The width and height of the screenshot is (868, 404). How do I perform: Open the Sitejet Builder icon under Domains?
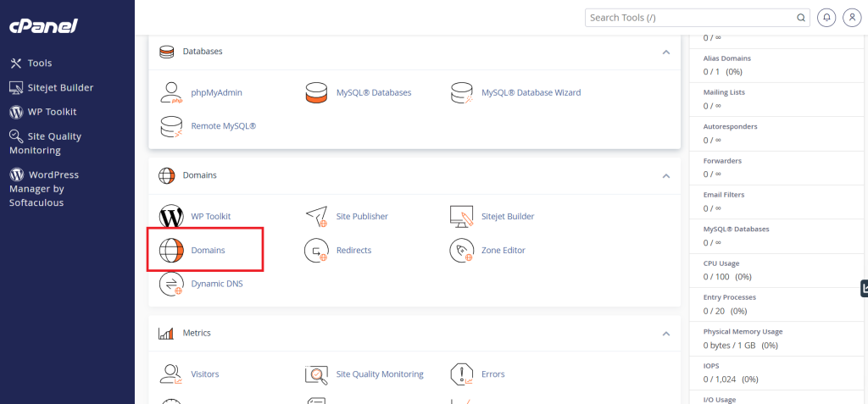coord(462,217)
